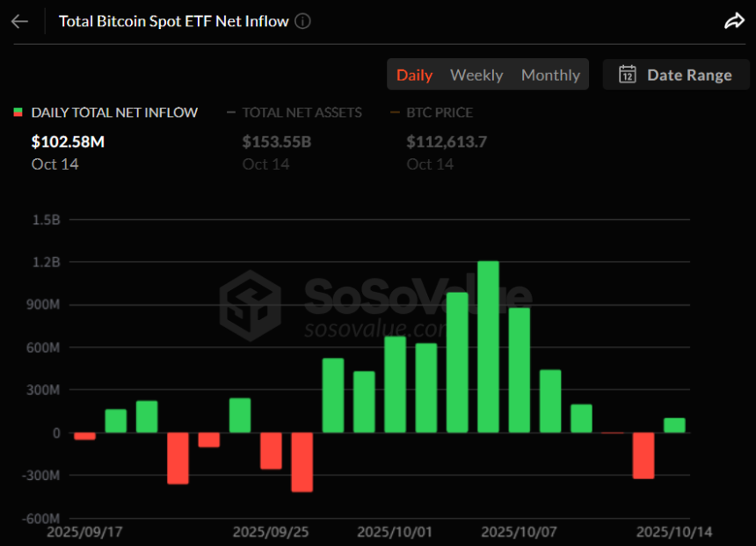The width and height of the screenshot is (756, 546).
Task: Switch to the Weekly view
Action: pos(476,75)
